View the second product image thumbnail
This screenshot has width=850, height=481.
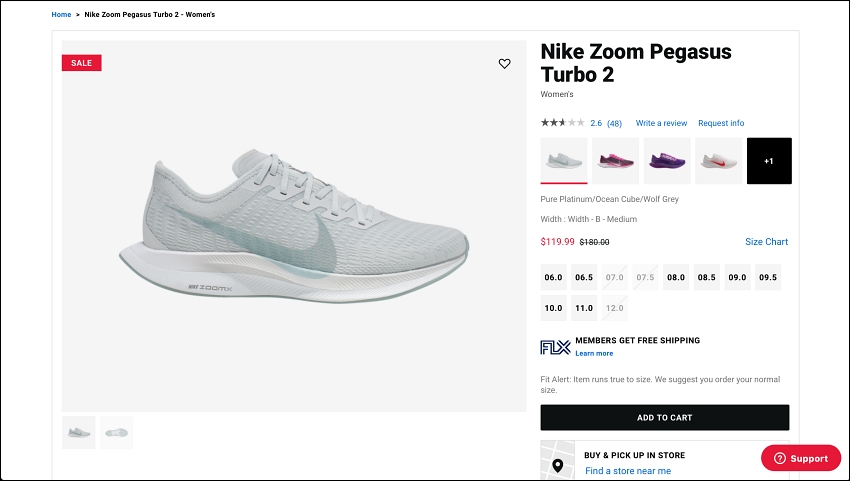[x=116, y=432]
